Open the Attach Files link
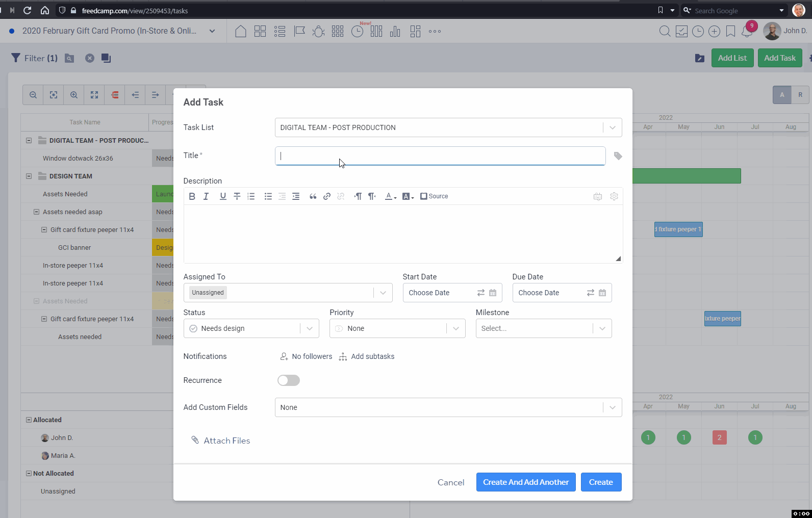The width and height of the screenshot is (812, 518). (226, 441)
